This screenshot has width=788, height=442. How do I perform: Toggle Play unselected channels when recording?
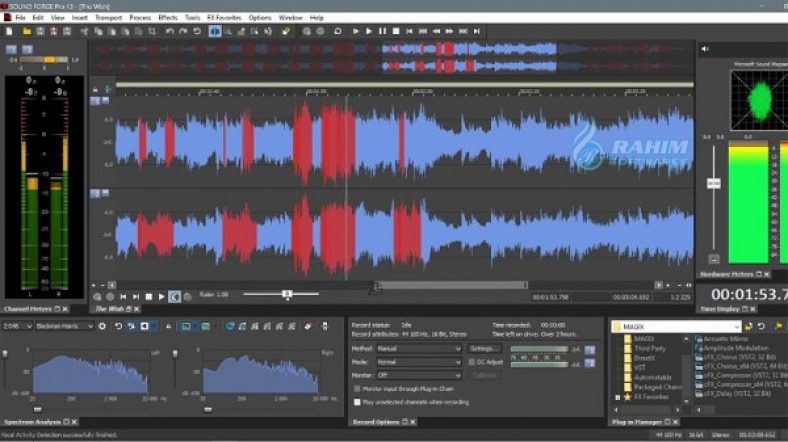pos(358,402)
